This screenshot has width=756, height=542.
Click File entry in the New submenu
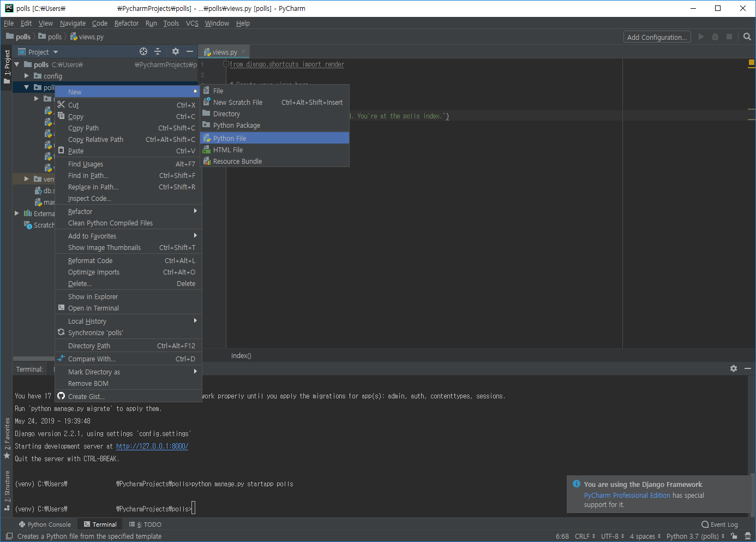tap(274, 91)
